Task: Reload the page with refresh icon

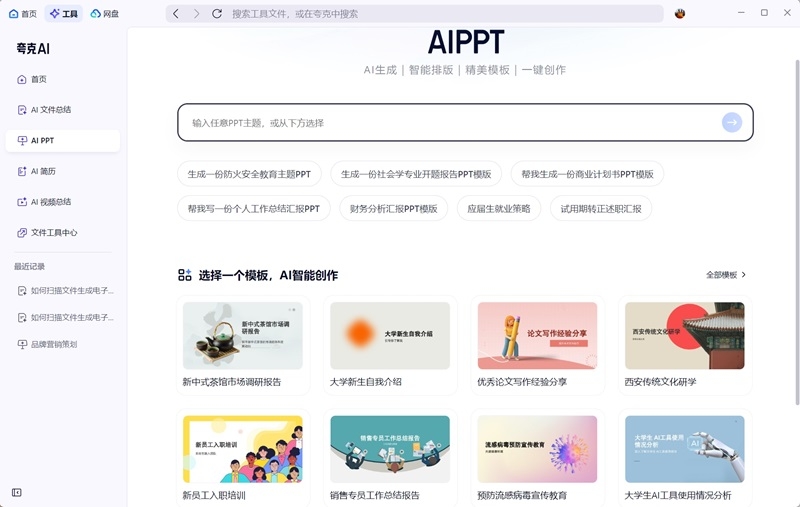Action: click(x=217, y=14)
